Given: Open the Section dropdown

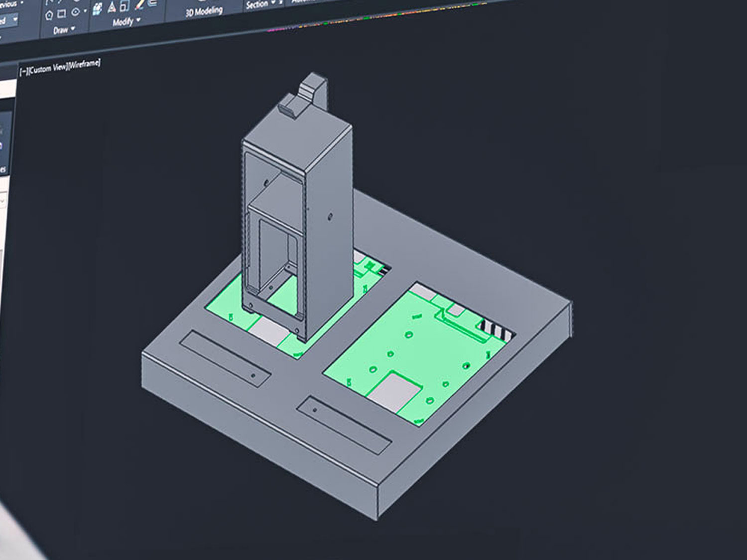Looking at the screenshot, I should [261, 4].
